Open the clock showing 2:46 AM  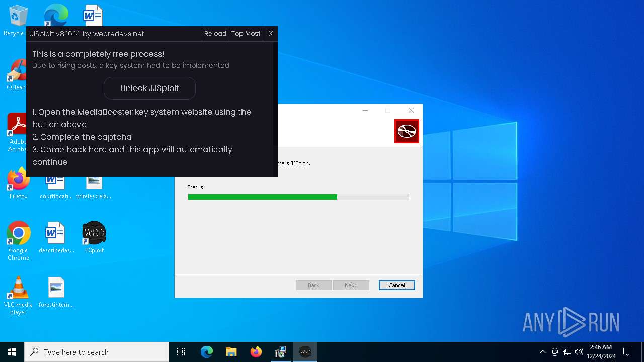coord(601,352)
